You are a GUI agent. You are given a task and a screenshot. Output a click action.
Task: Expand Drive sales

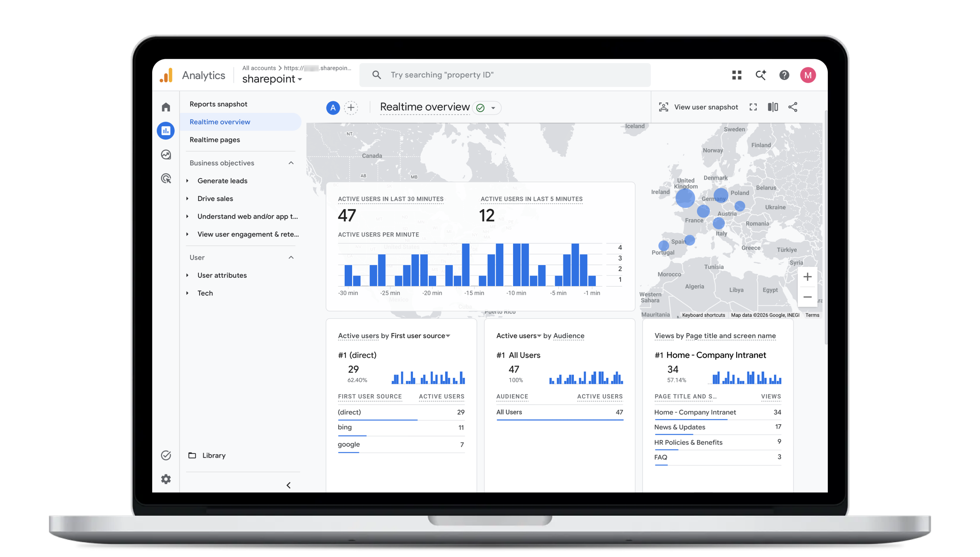(187, 198)
